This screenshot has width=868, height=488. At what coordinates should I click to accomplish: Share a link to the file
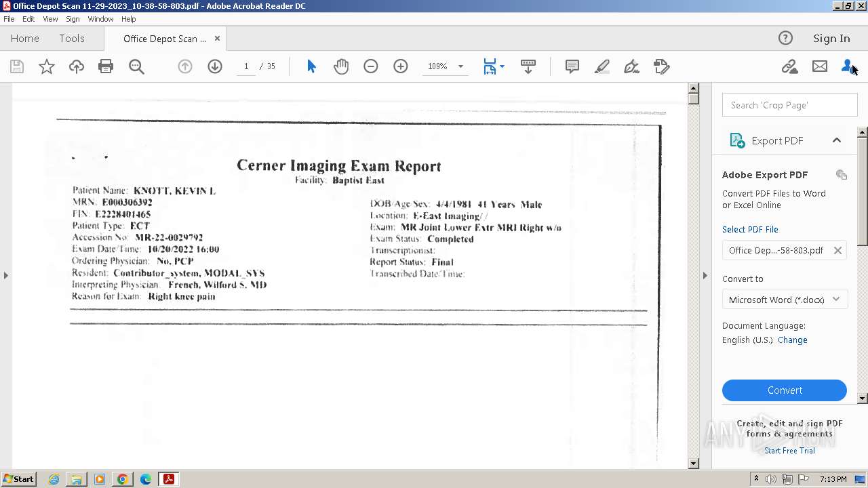[789, 66]
